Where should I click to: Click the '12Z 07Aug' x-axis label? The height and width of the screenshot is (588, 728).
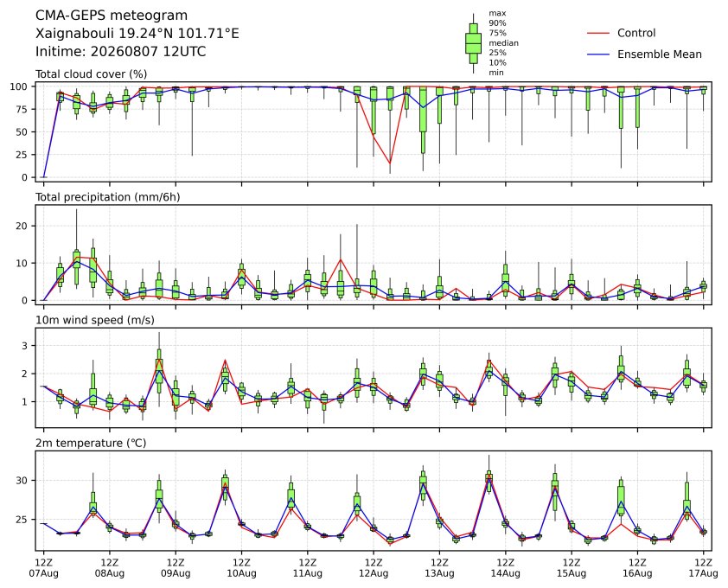pyautogui.click(x=43, y=568)
